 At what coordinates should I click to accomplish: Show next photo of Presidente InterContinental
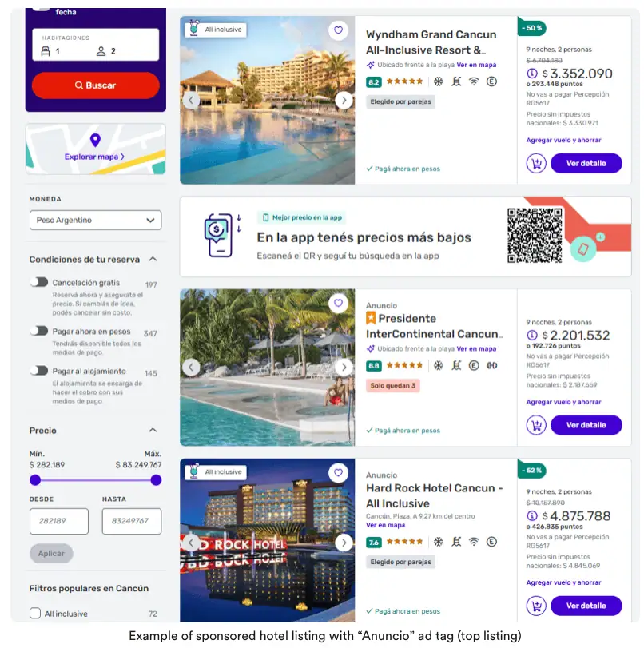coord(344,367)
